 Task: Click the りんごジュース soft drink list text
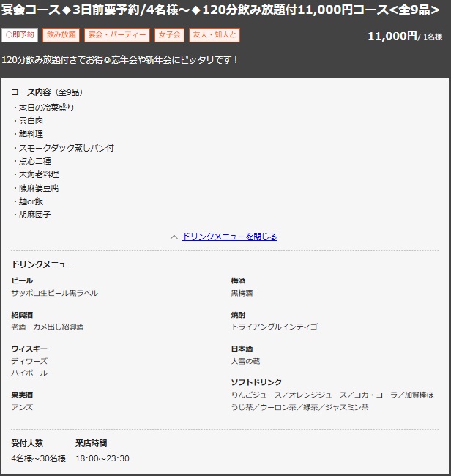(332, 401)
